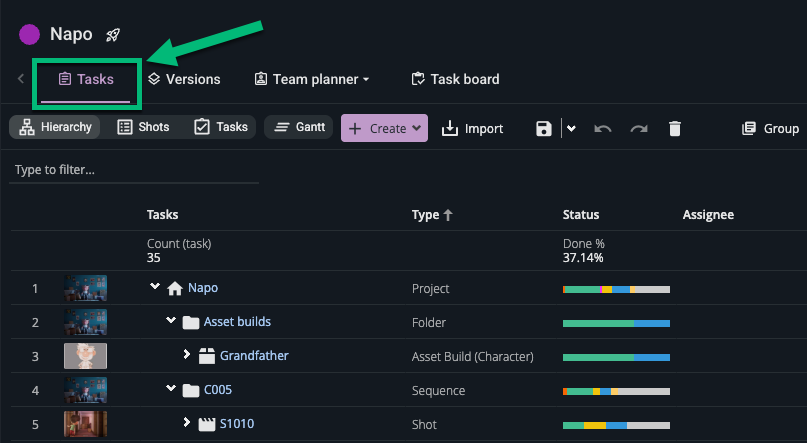807x443 pixels.
Task: Click the Shot type cell
Action: coord(424,424)
